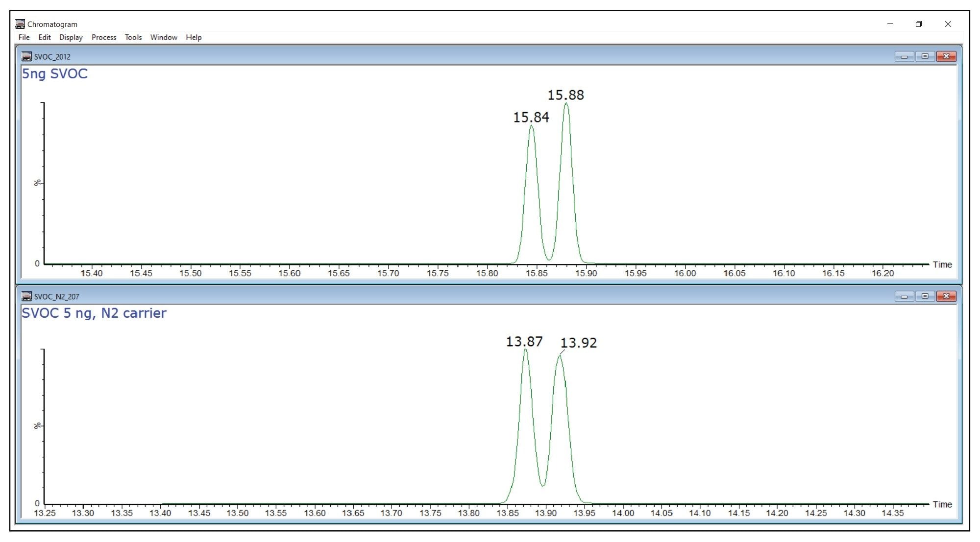Viewport: 980px width, 542px height.
Task: Click SVOC_2012 window system icon
Action: click(x=26, y=57)
